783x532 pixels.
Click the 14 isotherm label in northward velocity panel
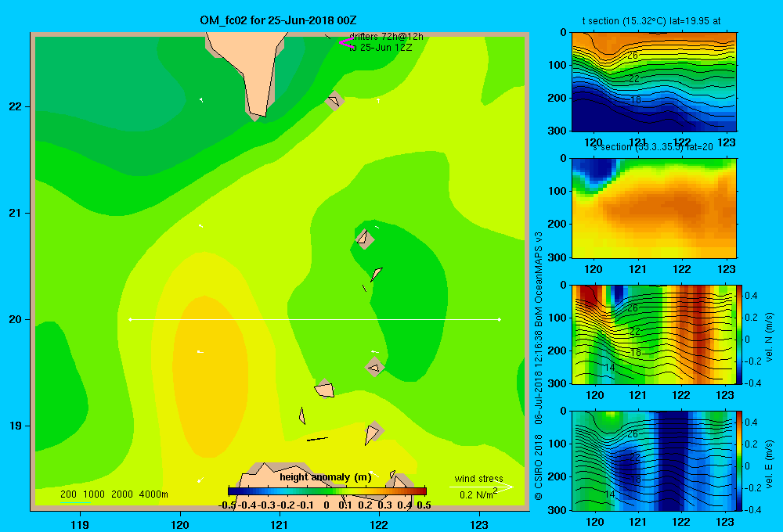pos(609,367)
